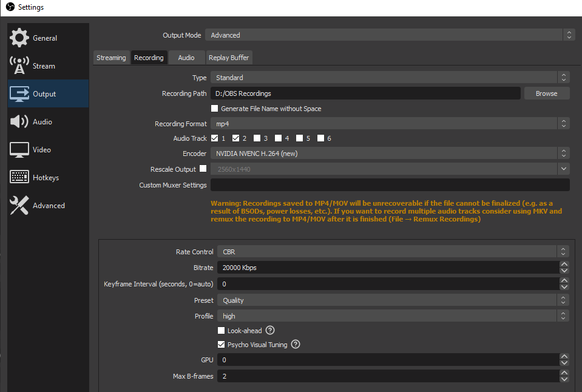Click the Audio speaker icon

[19, 121]
